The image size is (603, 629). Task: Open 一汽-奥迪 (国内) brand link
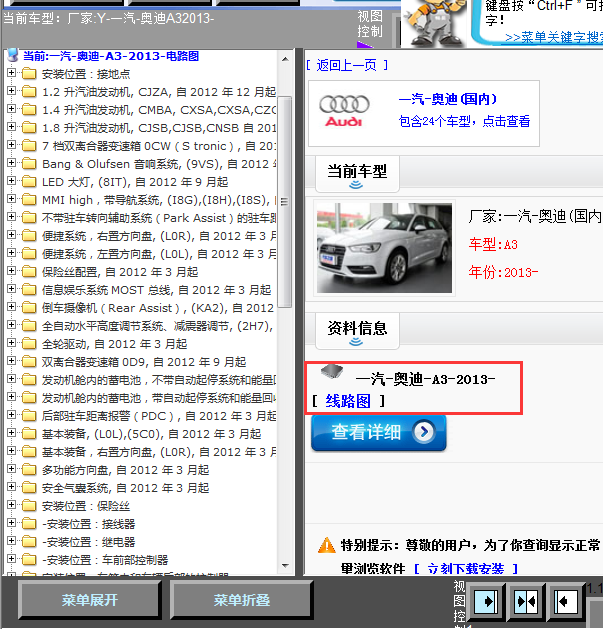coord(448,99)
